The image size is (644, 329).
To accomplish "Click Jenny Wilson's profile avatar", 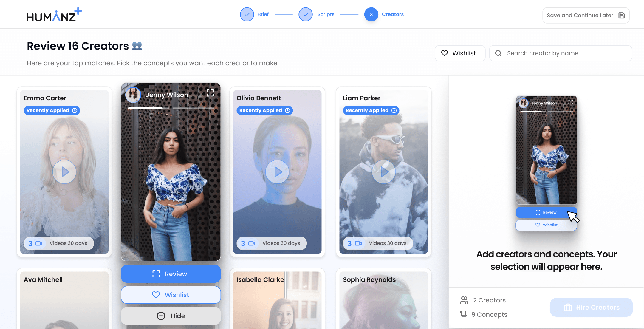I will click(x=133, y=95).
